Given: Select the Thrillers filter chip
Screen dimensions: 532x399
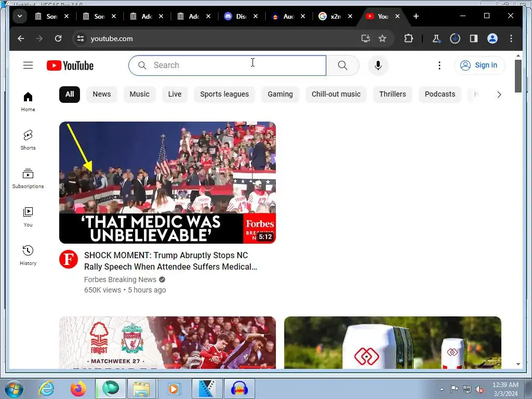Looking at the screenshot, I should click(393, 95).
